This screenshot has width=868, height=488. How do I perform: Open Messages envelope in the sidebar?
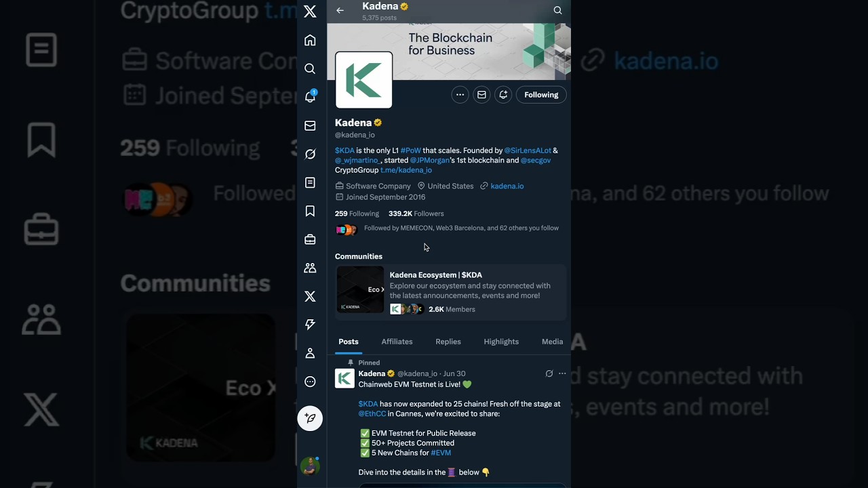point(310,126)
